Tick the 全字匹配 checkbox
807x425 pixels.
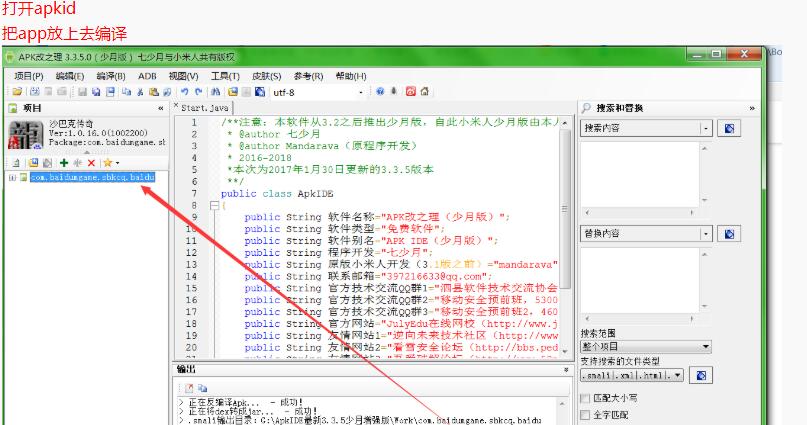586,415
